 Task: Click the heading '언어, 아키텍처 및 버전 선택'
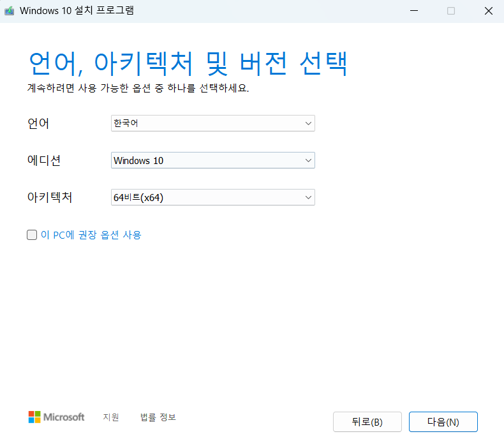point(188,63)
